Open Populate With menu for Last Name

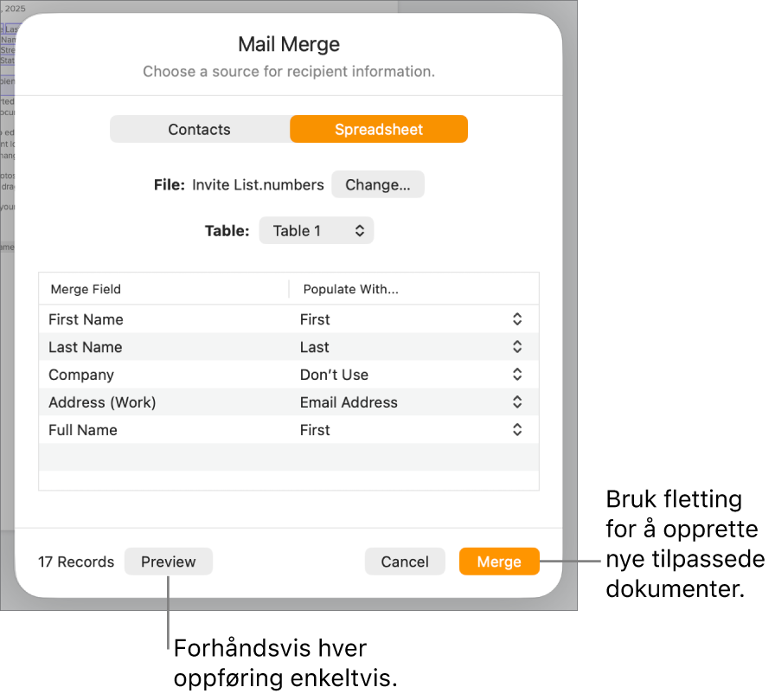coord(517,347)
